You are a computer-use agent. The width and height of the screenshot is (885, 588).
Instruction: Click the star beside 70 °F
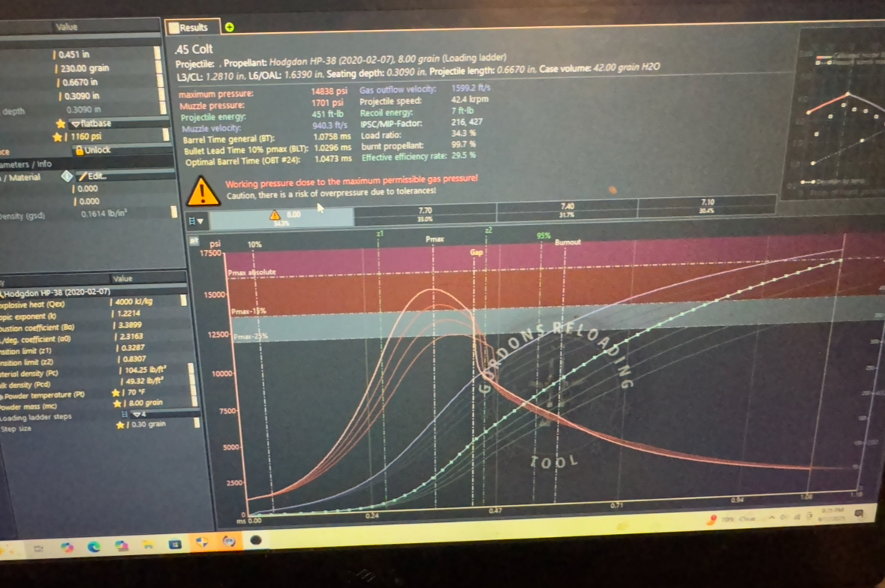116,392
